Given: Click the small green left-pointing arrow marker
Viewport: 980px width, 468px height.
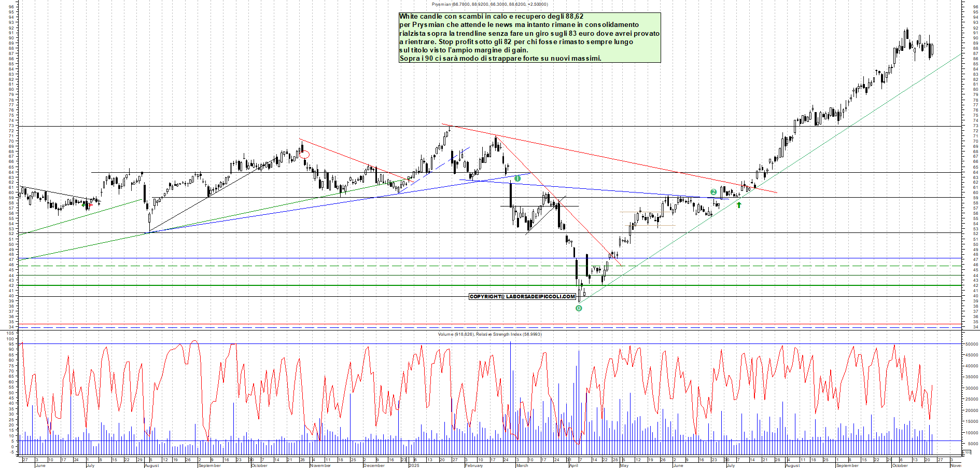Looking at the screenshot, I should coord(83,204).
